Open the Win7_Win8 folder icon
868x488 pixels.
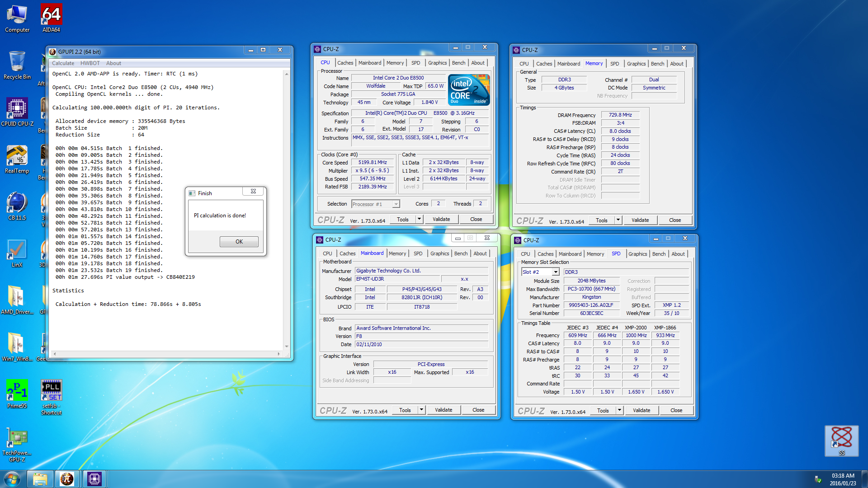pyautogui.click(x=17, y=347)
